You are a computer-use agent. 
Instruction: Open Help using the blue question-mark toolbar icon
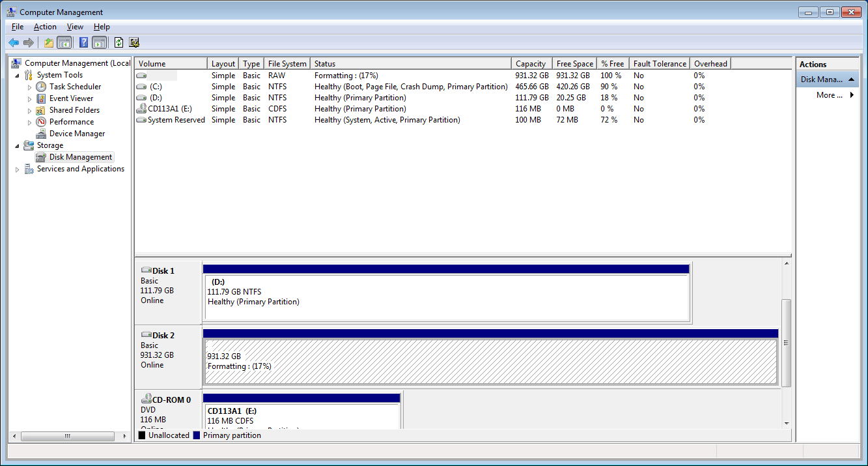[x=83, y=42]
